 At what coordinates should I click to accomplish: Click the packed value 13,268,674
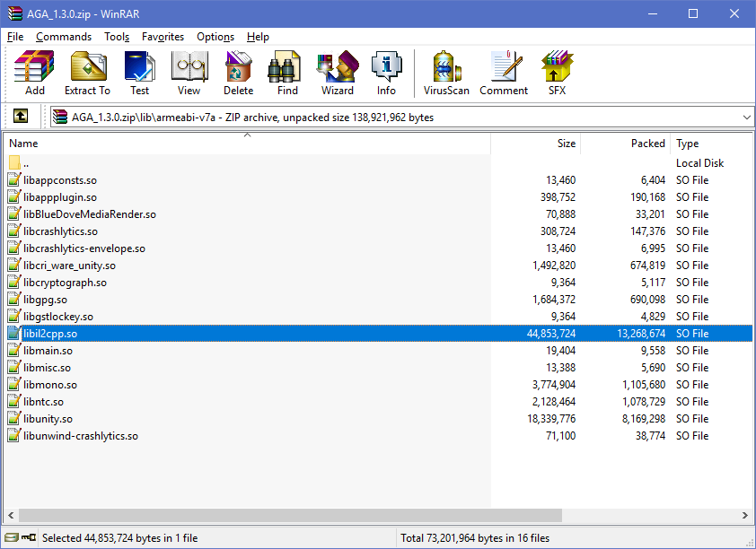641,333
